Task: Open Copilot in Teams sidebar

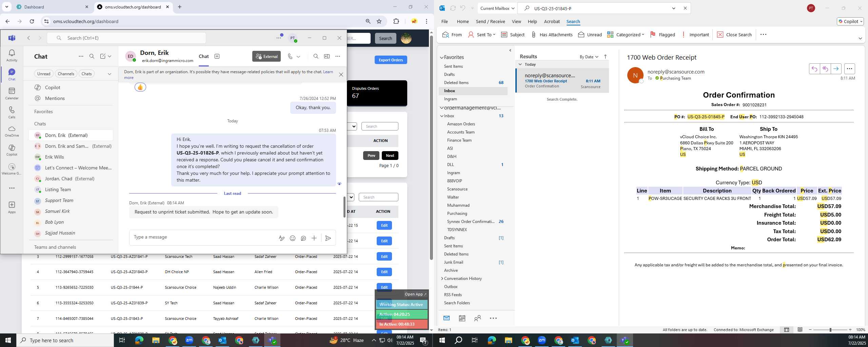Action: [x=12, y=150]
